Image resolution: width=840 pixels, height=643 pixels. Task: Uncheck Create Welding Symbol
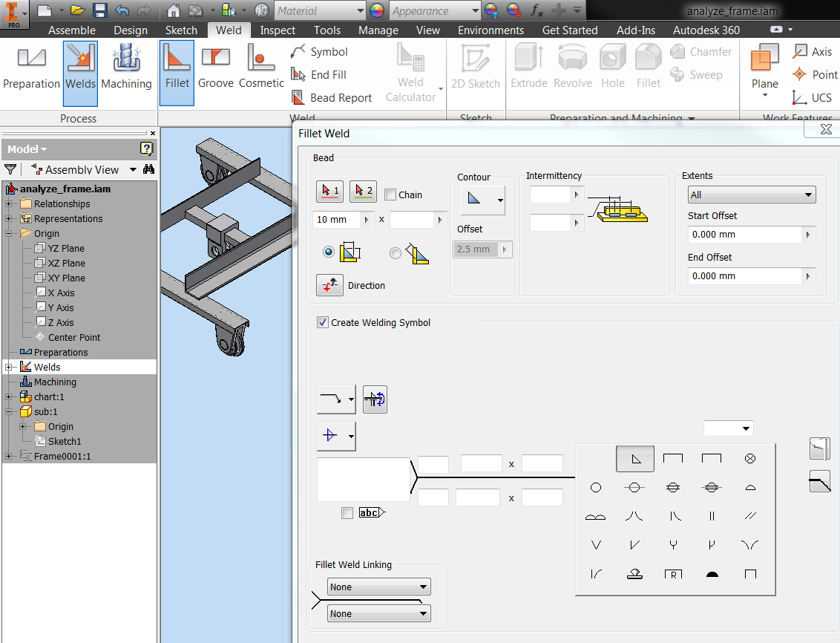pos(322,322)
